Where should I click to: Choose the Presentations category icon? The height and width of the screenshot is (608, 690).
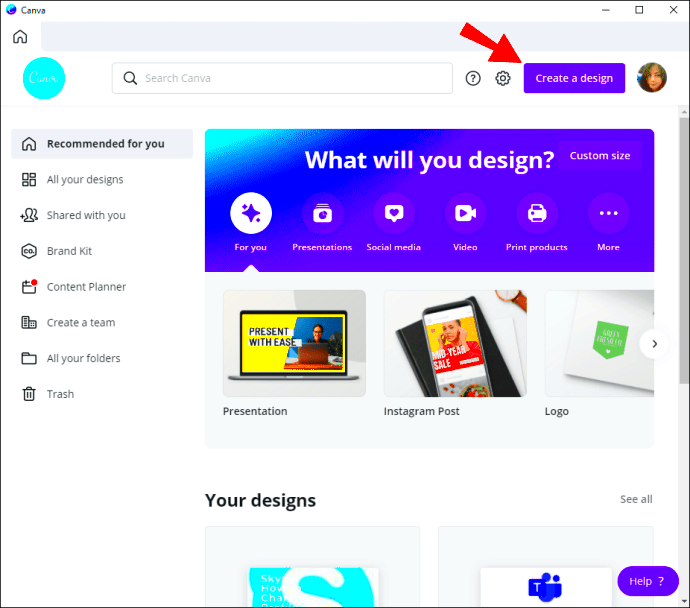click(x=323, y=213)
